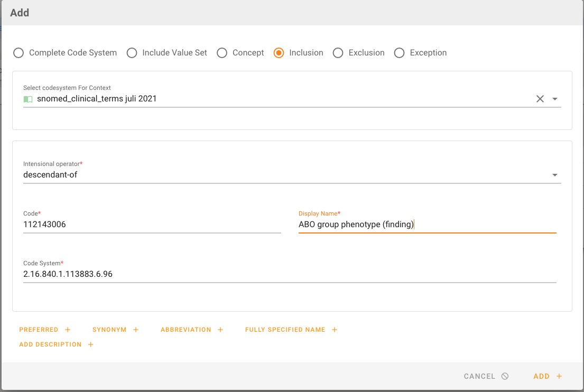Clear the selected codesystem with X icon
Screen dimensions: 584x392
(x=540, y=99)
